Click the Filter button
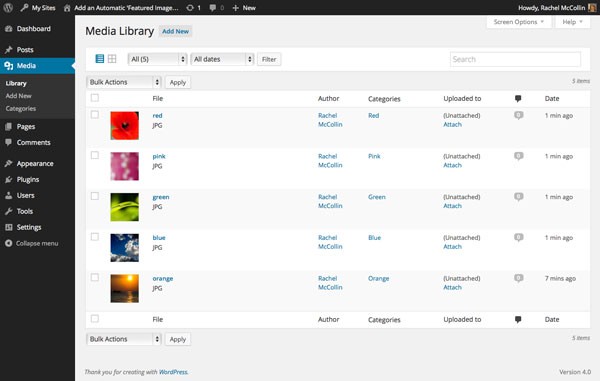The width and height of the screenshot is (600, 381). (x=269, y=59)
